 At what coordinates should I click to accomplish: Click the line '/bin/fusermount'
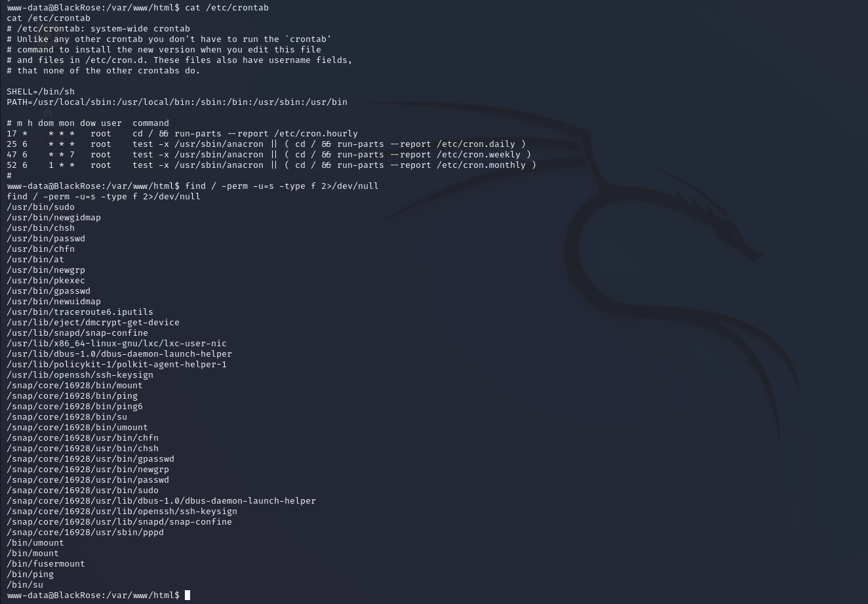tap(46, 563)
